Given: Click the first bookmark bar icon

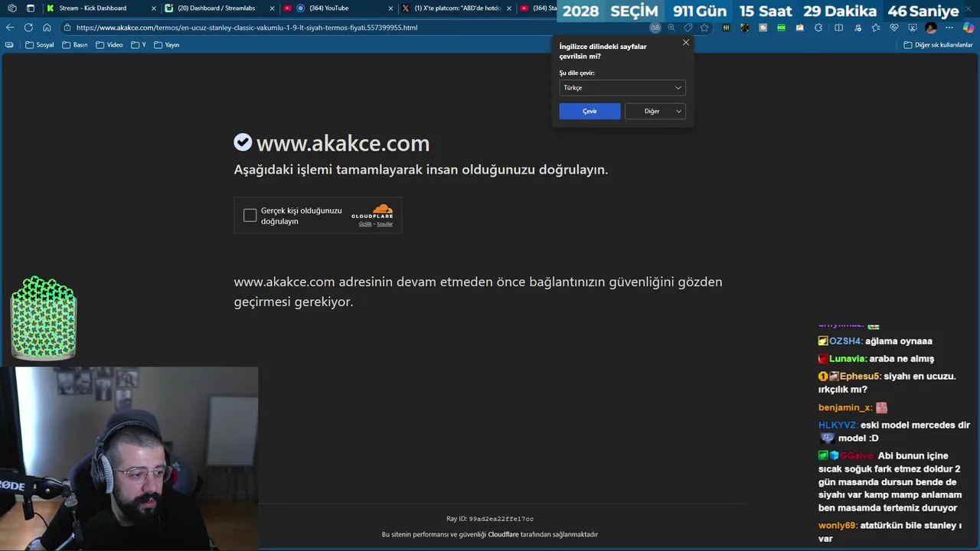Looking at the screenshot, I should 9,45.
